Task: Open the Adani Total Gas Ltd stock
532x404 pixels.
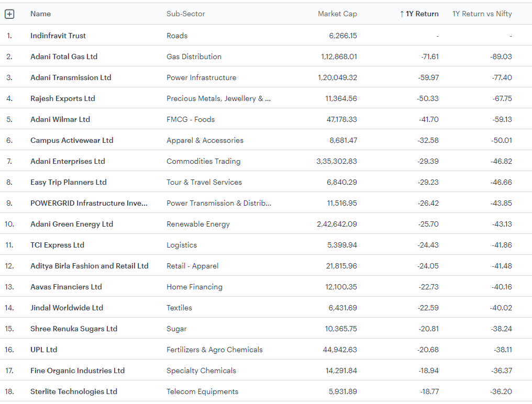Action: [64, 57]
